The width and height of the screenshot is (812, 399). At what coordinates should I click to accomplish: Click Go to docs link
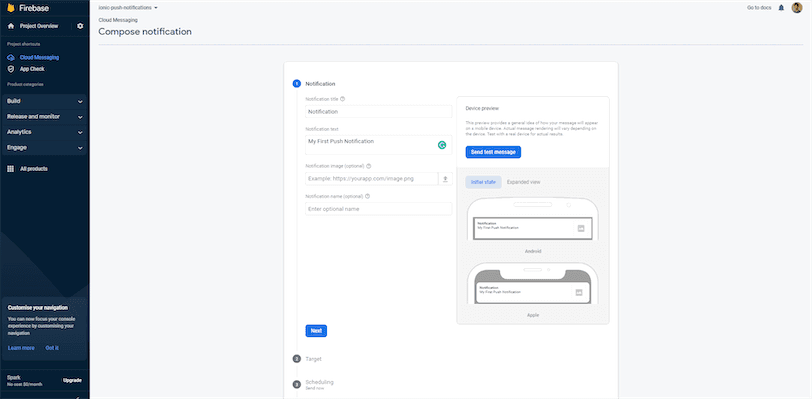759,8
